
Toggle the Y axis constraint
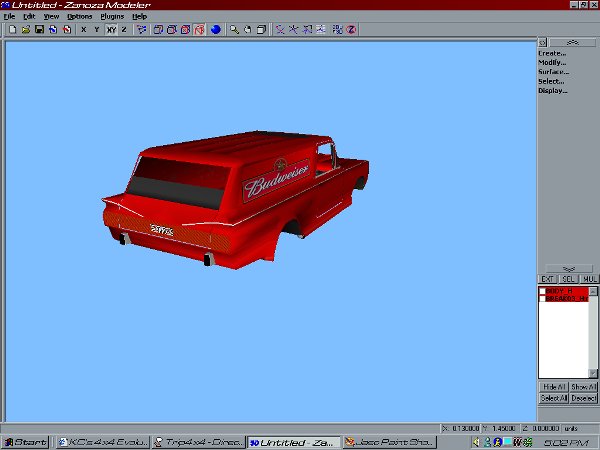(x=97, y=29)
